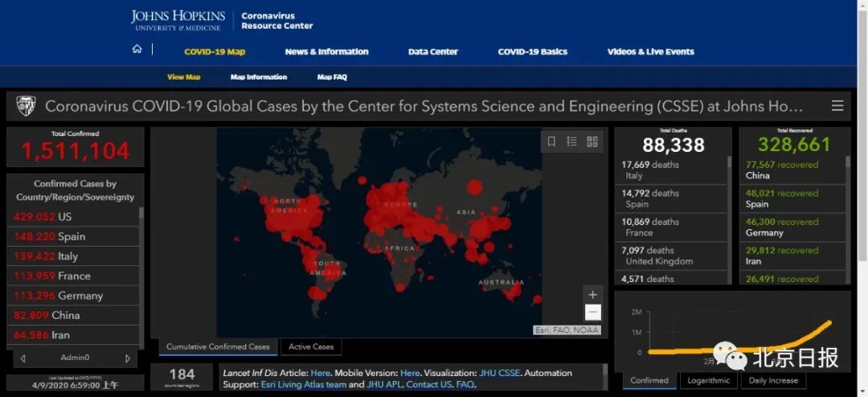The image size is (868, 397).
Task: Select Germany in confirmed cases list
Action: point(73,296)
